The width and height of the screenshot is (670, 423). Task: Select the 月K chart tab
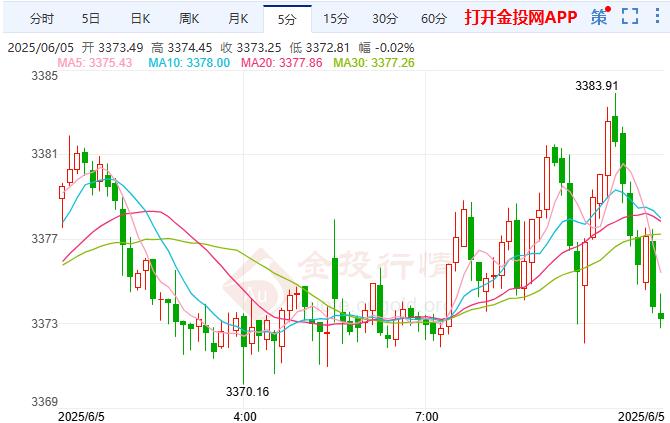[x=238, y=19]
